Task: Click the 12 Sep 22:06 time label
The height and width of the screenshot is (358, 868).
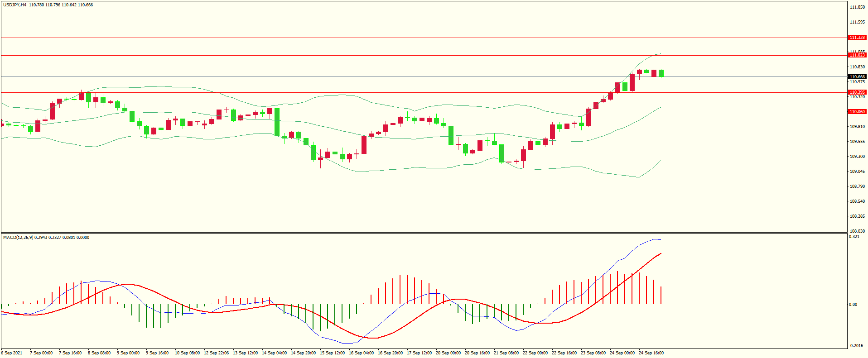Action: point(216,353)
